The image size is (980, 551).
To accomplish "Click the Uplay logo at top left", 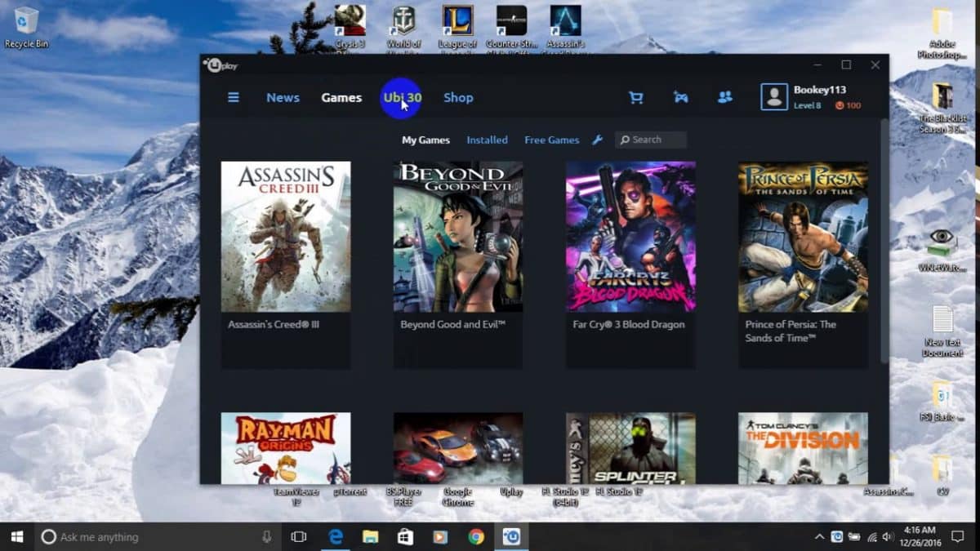I will coord(219,64).
